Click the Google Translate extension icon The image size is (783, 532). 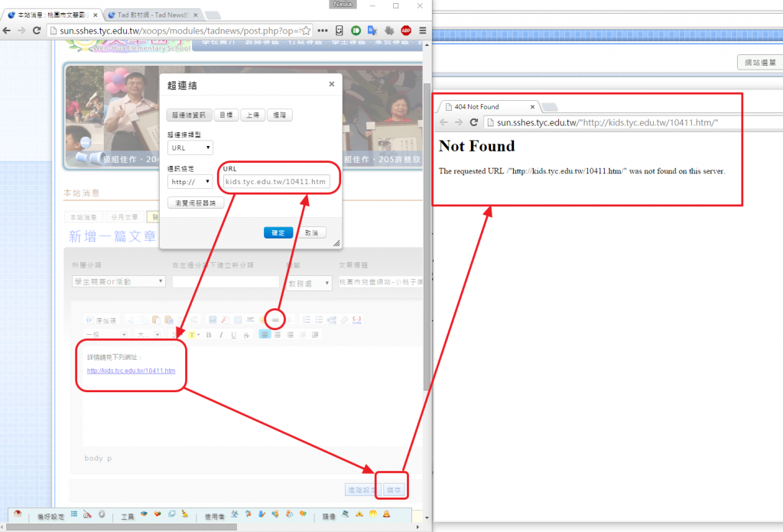[x=372, y=30]
